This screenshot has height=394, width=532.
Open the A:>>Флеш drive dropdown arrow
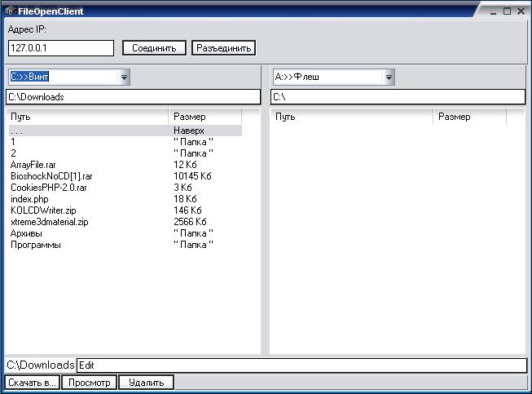click(389, 77)
